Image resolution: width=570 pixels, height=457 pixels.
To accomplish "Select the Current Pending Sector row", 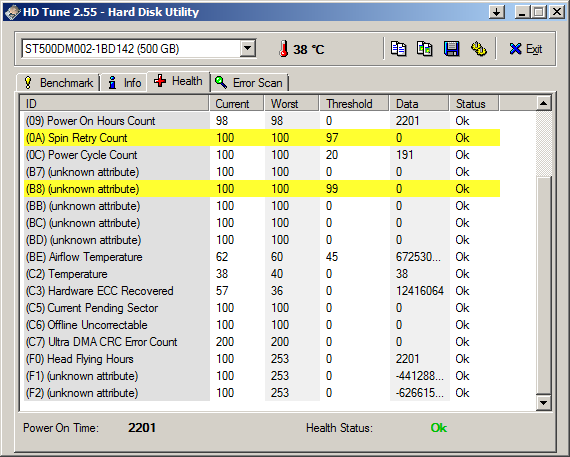I will click(262, 308).
